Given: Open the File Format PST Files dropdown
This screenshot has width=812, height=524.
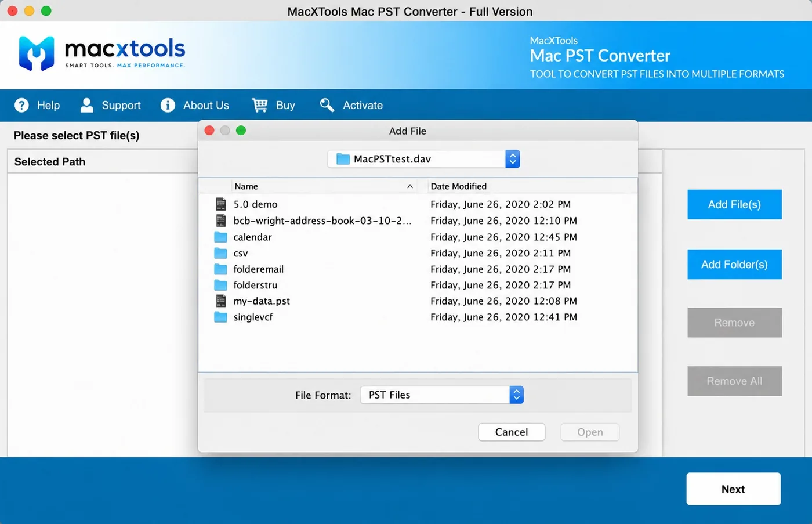Looking at the screenshot, I should pyautogui.click(x=442, y=395).
